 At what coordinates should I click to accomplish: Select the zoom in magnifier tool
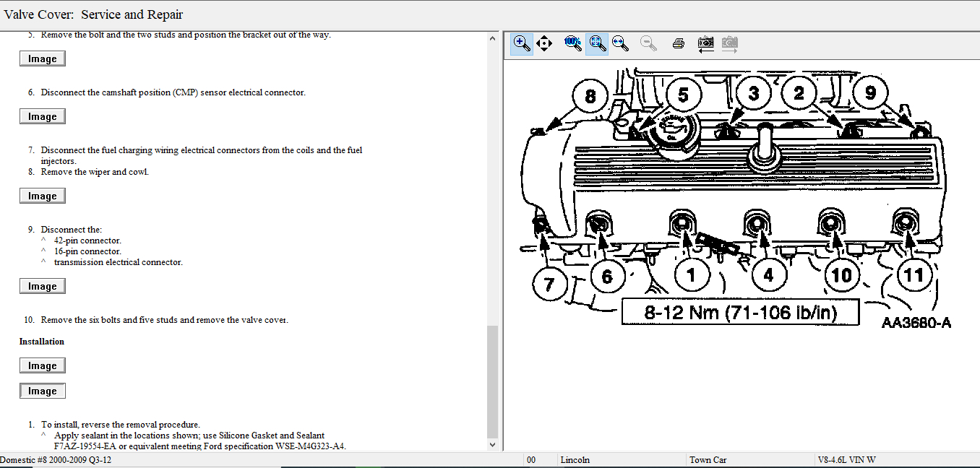[x=521, y=43]
